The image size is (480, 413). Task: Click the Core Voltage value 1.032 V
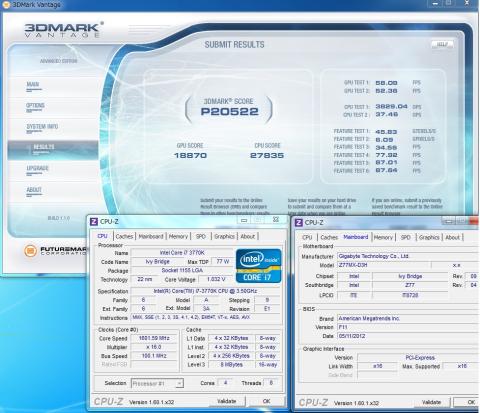pos(216,279)
